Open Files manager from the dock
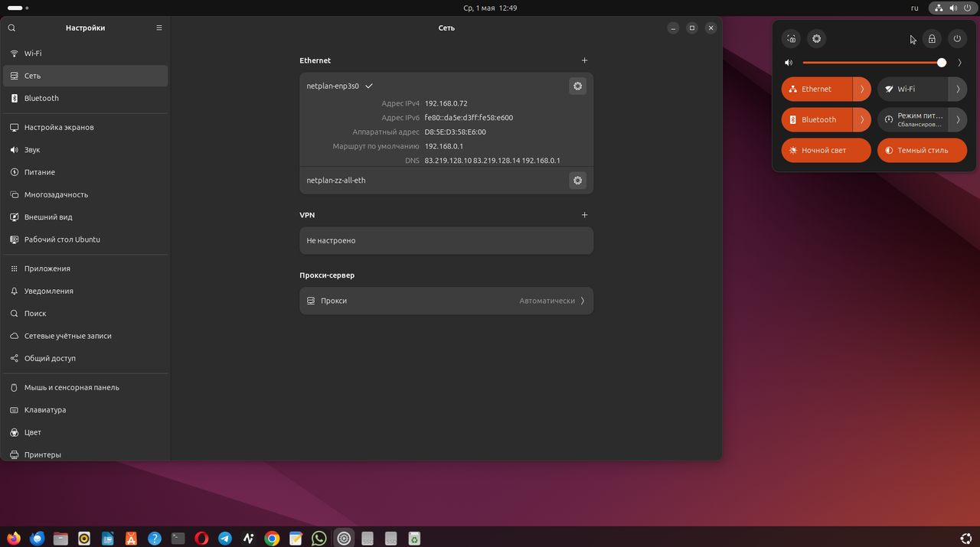The height and width of the screenshot is (547, 980). point(60,538)
